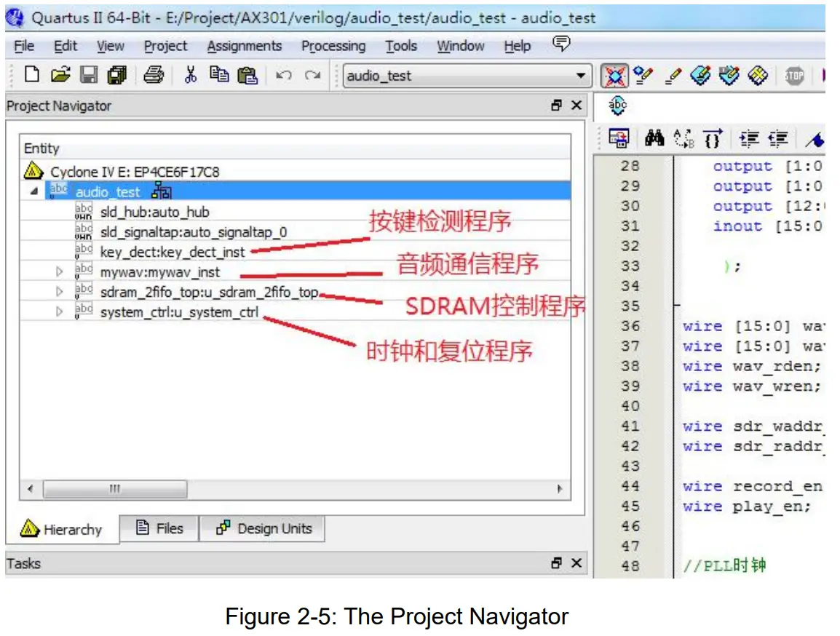The width and height of the screenshot is (840, 636).
Task: Open the Processing menu
Action: [333, 46]
